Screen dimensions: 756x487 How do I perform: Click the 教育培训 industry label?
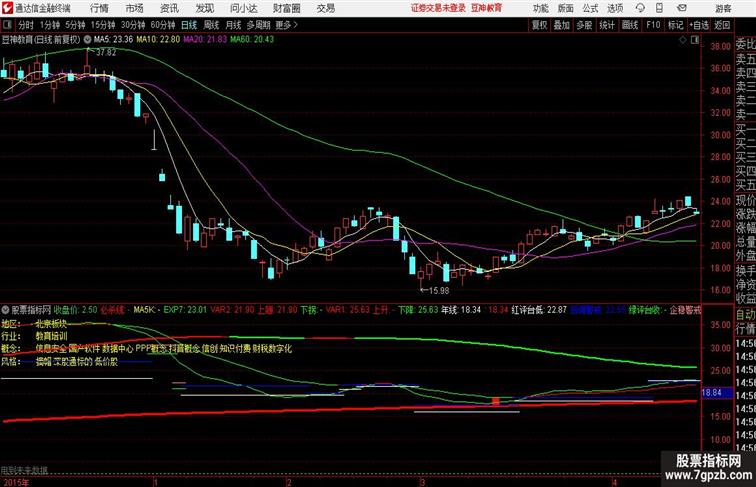pyautogui.click(x=51, y=336)
